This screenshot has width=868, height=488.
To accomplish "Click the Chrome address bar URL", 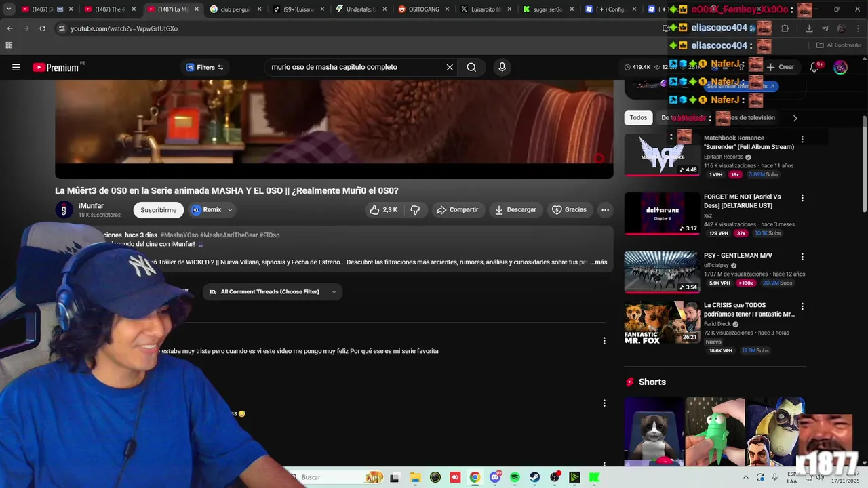I will point(124,28).
